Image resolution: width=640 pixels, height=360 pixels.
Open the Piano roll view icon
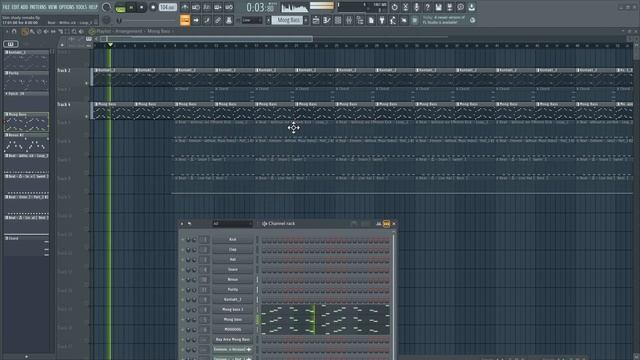(x=327, y=20)
